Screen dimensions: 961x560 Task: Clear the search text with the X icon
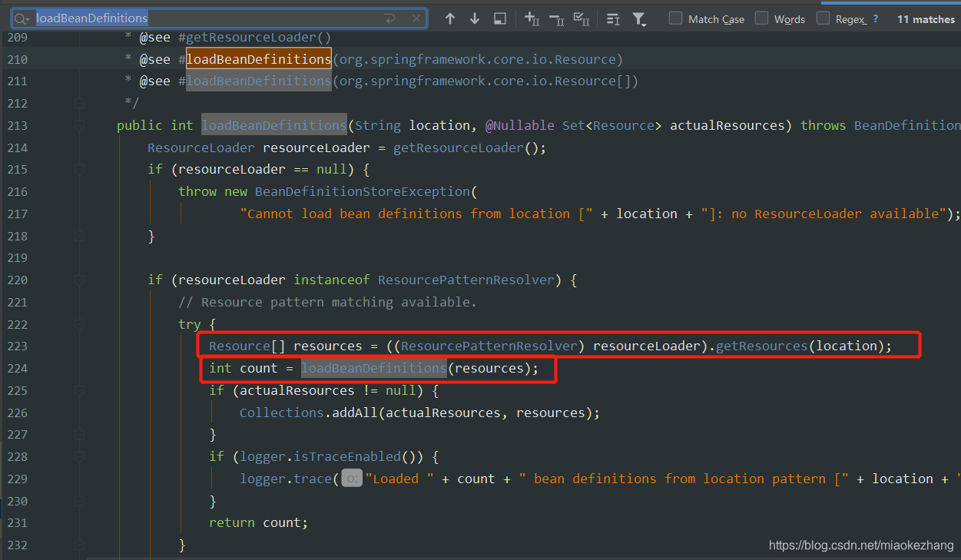coord(416,18)
